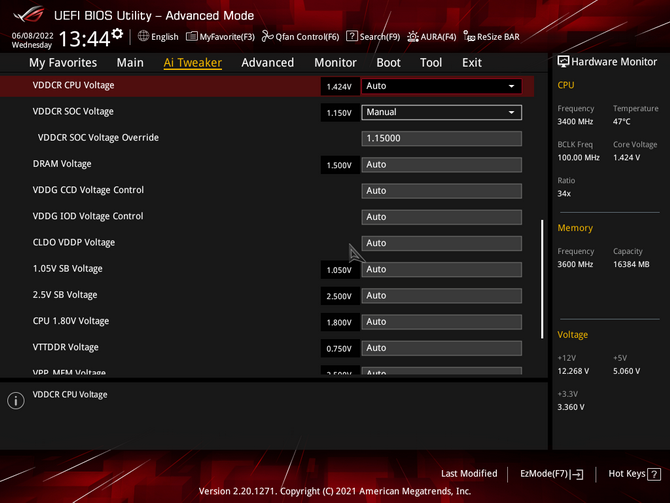Open the Monitor tab
Screen dimensions: 670x503
pos(335,62)
